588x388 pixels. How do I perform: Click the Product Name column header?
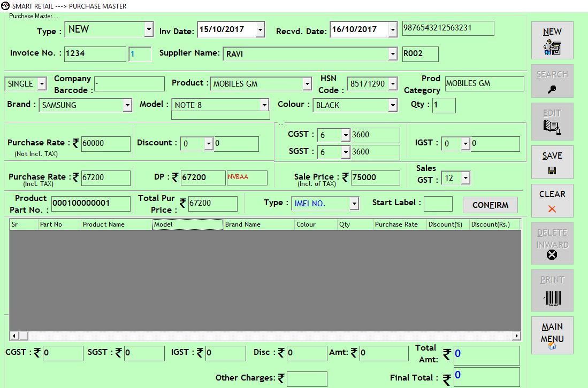[x=116, y=224]
